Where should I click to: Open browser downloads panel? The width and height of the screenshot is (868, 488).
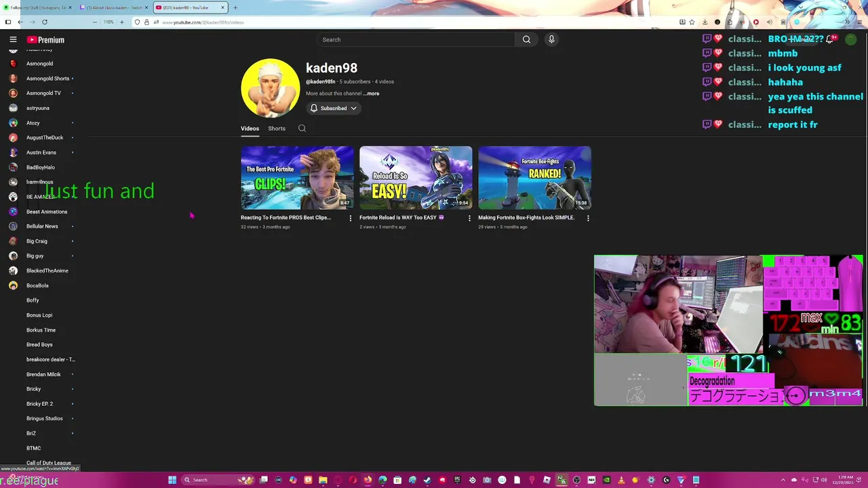(x=705, y=22)
